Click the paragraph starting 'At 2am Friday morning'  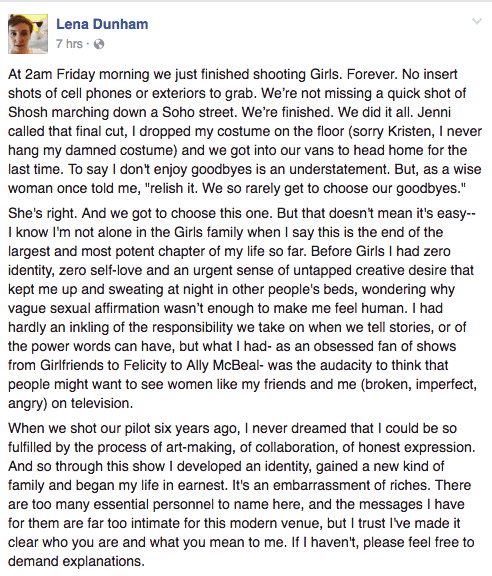(245, 132)
